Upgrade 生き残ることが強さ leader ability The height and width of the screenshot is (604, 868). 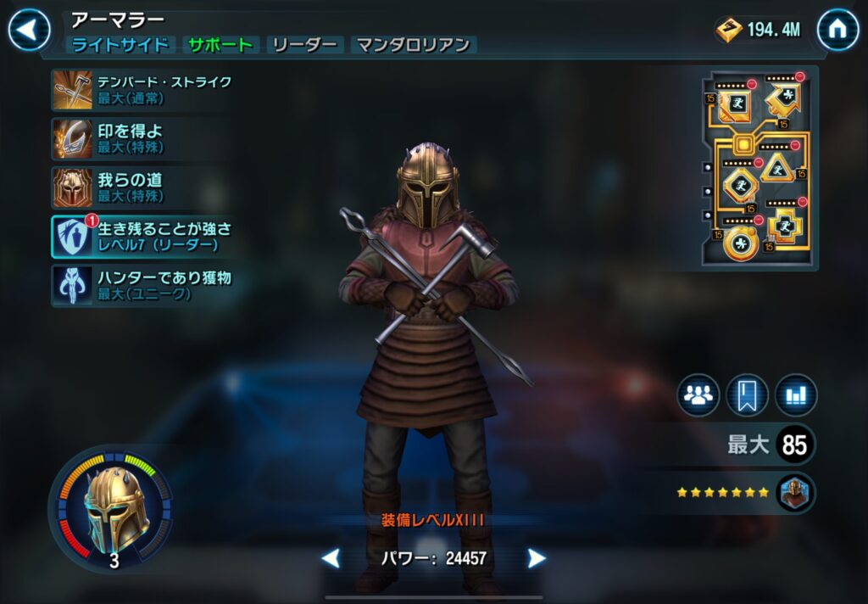142,237
